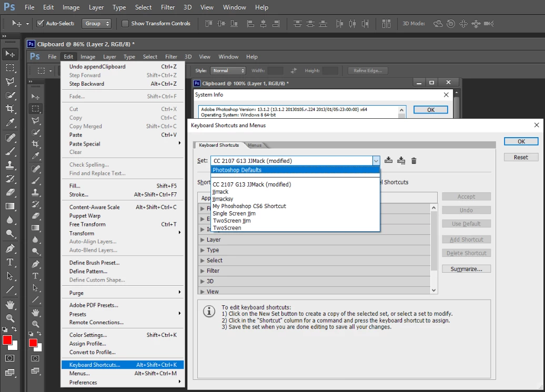Click the Summarize... button
The image size is (545, 392).
(466, 269)
